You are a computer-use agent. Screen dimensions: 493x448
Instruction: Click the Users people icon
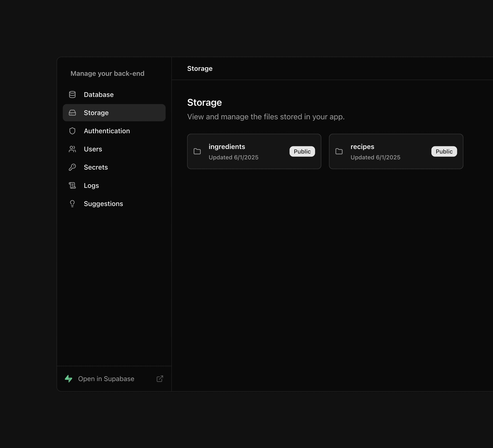coord(72,149)
